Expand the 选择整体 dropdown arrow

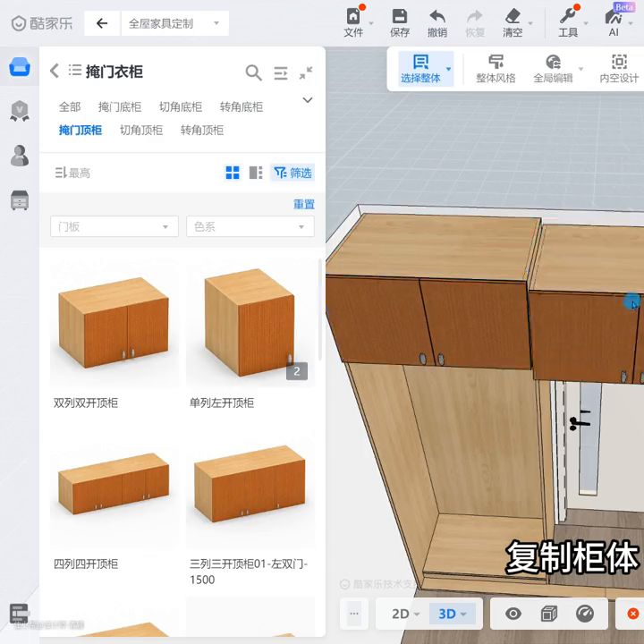[x=449, y=69]
